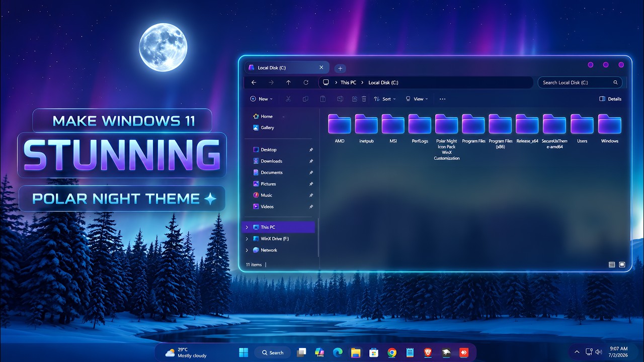Click This PC in the address bar

348,82
